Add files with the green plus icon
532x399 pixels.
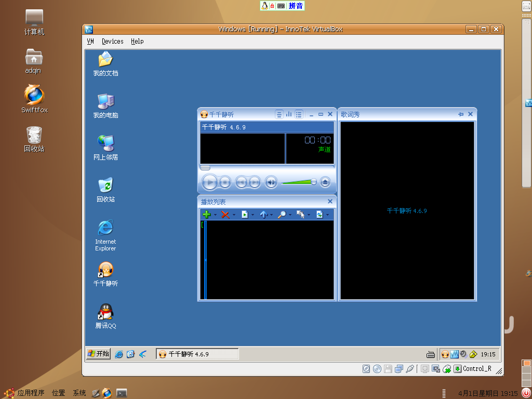206,215
